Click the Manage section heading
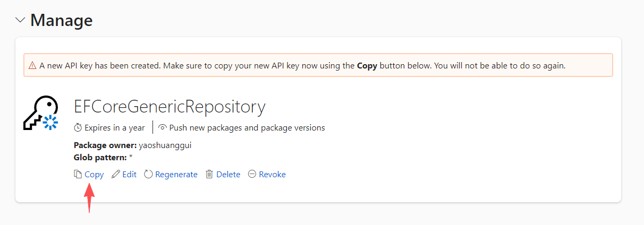 pyautogui.click(x=61, y=20)
